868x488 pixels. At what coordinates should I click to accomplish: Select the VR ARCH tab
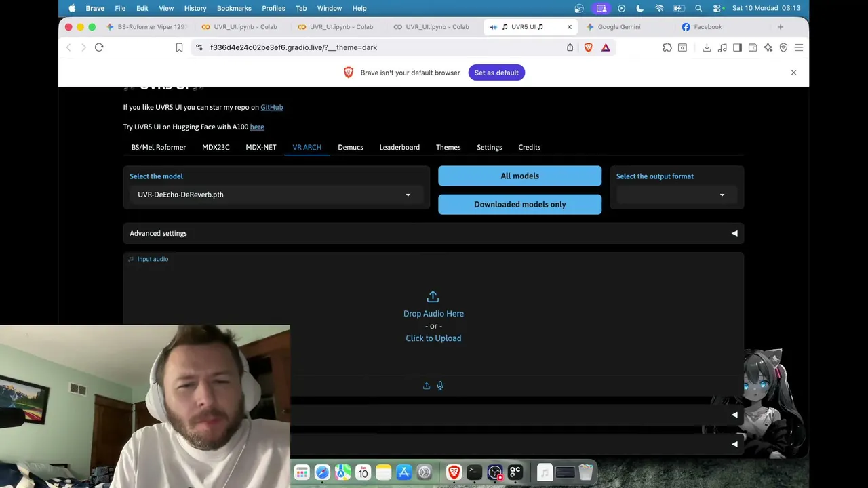307,147
